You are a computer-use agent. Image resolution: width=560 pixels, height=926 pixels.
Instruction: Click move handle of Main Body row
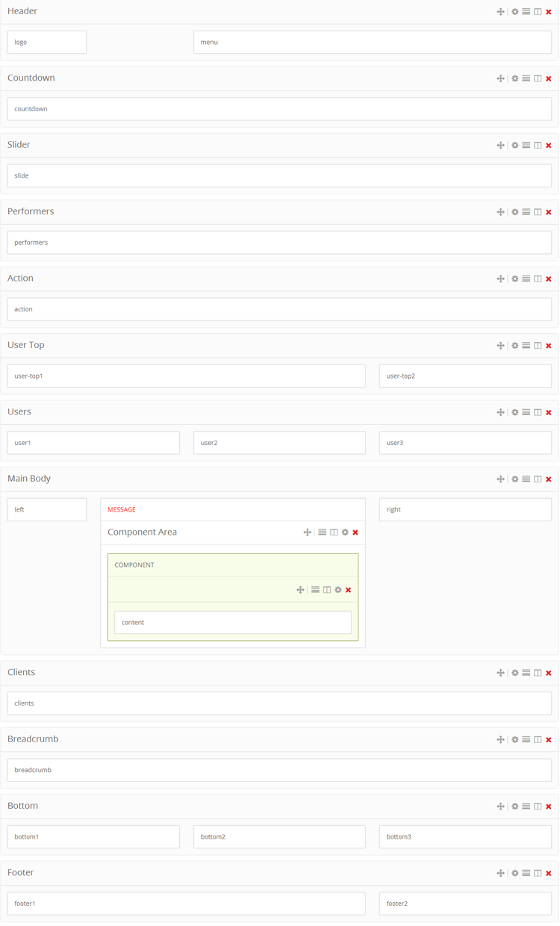point(500,479)
